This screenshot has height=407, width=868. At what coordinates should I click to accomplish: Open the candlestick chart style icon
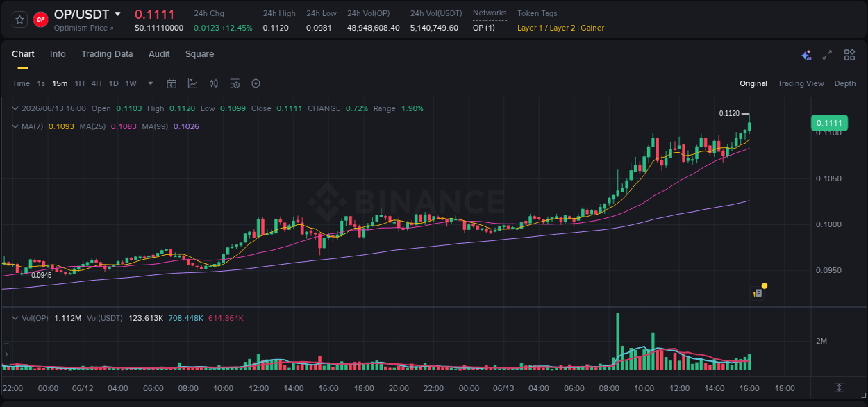214,83
